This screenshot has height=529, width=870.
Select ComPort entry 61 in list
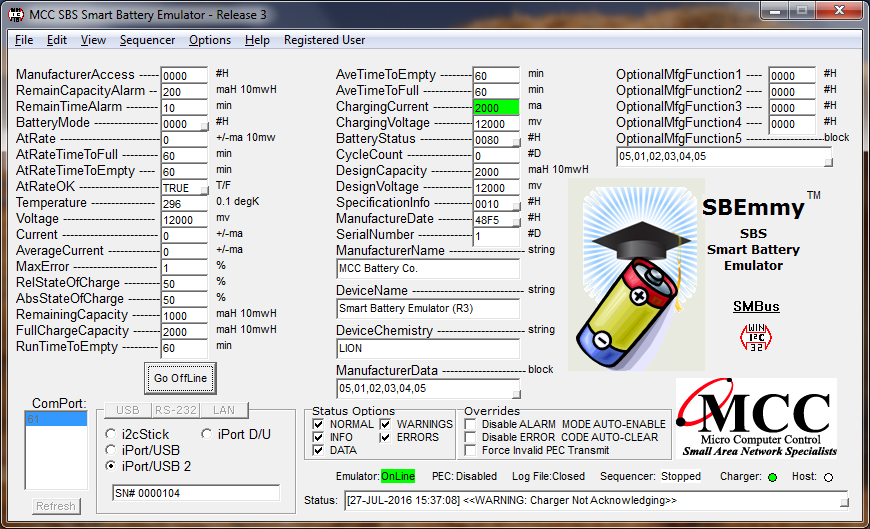pyautogui.click(x=56, y=419)
